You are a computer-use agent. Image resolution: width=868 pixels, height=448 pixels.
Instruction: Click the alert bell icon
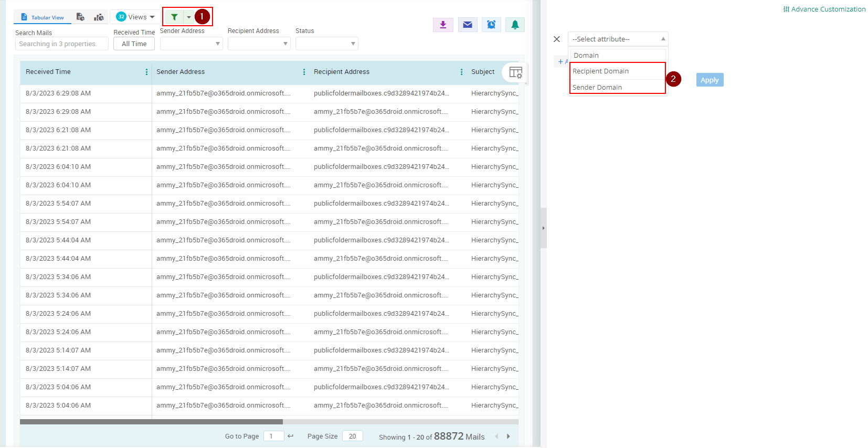tap(515, 25)
